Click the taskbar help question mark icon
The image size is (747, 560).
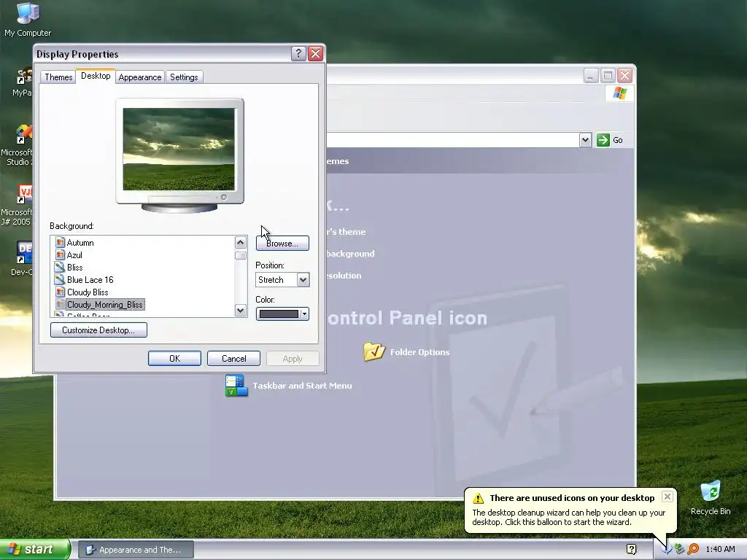point(631,550)
